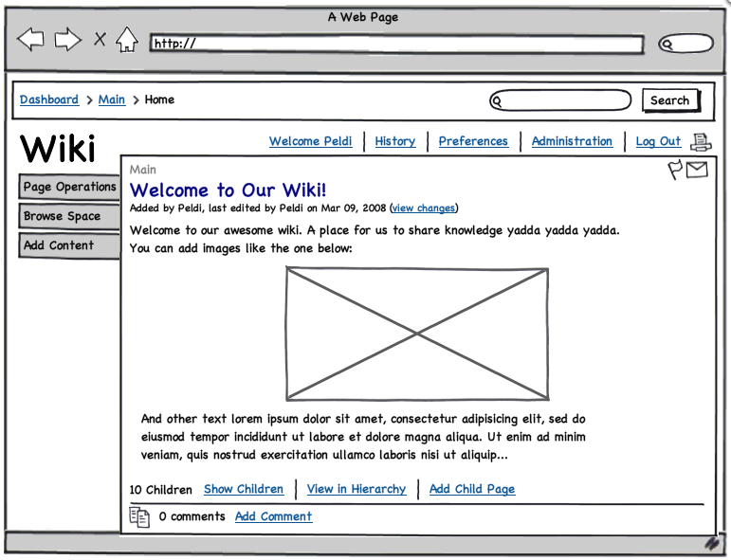This screenshot has width=731, height=560.
Task: Click the gray Main label above heading
Action: 142,170
